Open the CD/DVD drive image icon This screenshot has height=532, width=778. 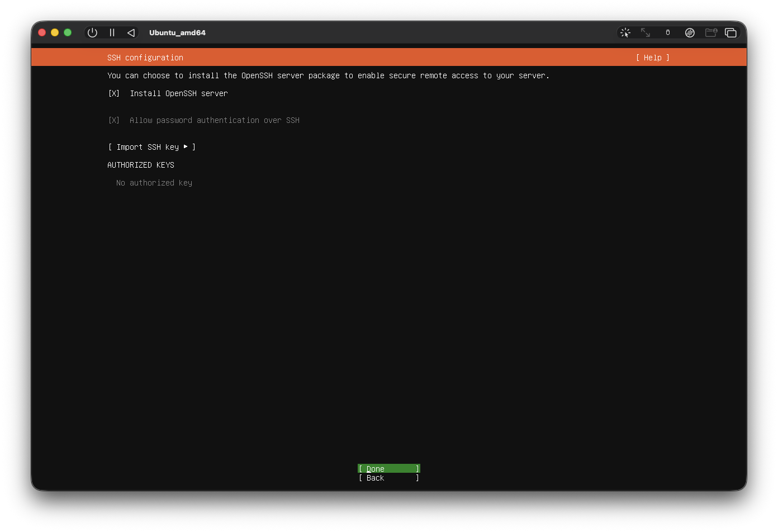point(690,33)
